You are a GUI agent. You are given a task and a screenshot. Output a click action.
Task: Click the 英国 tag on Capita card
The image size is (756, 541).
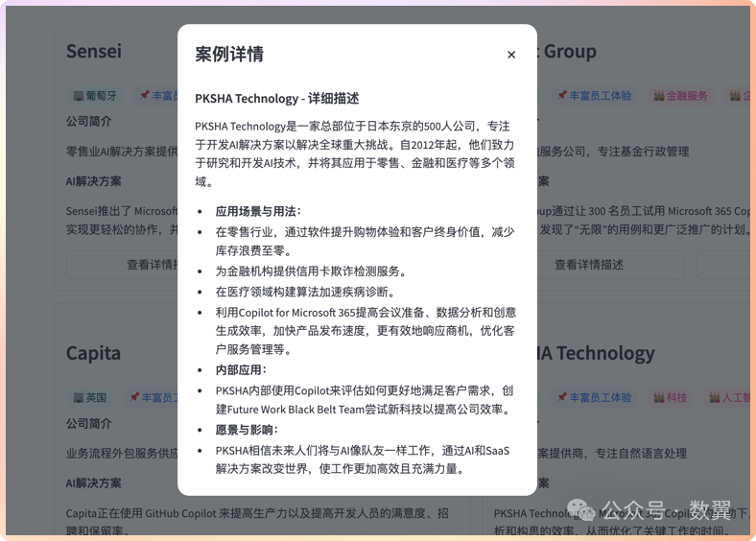click(89, 398)
